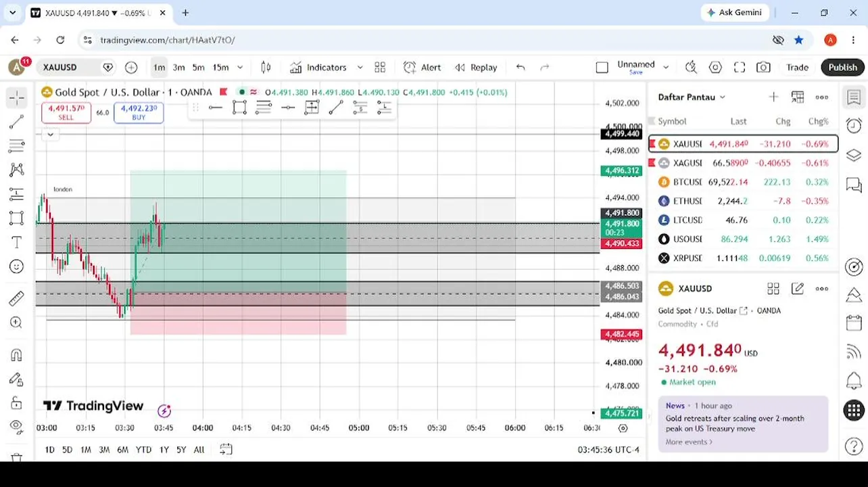
Task: Expand the Unnamed layout dropdown
Action: click(x=666, y=67)
